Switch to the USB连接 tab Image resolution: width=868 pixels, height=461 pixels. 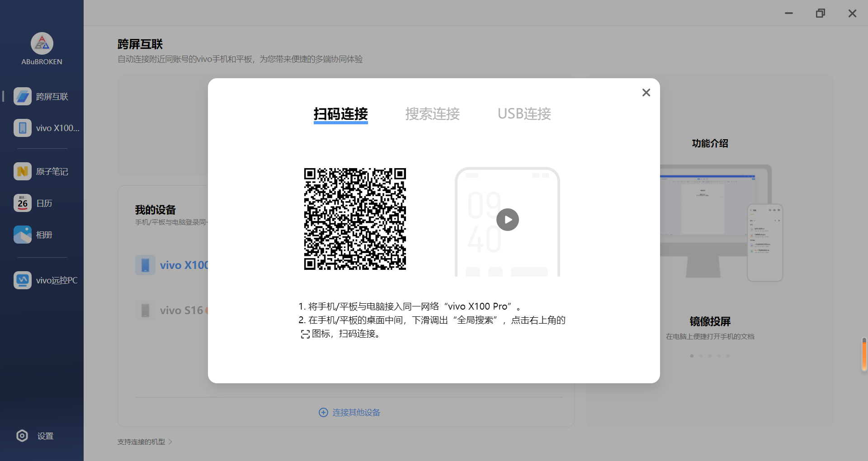point(524,114)
